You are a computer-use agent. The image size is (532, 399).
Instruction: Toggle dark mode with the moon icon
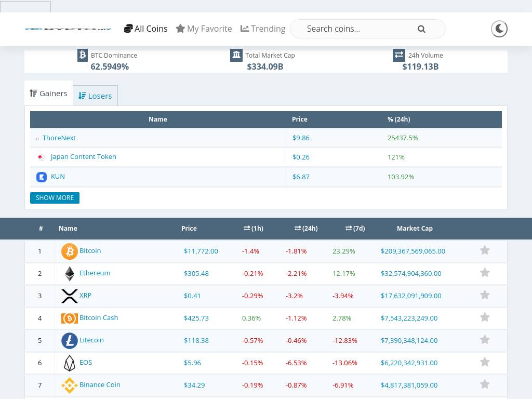tap(499, 29)
